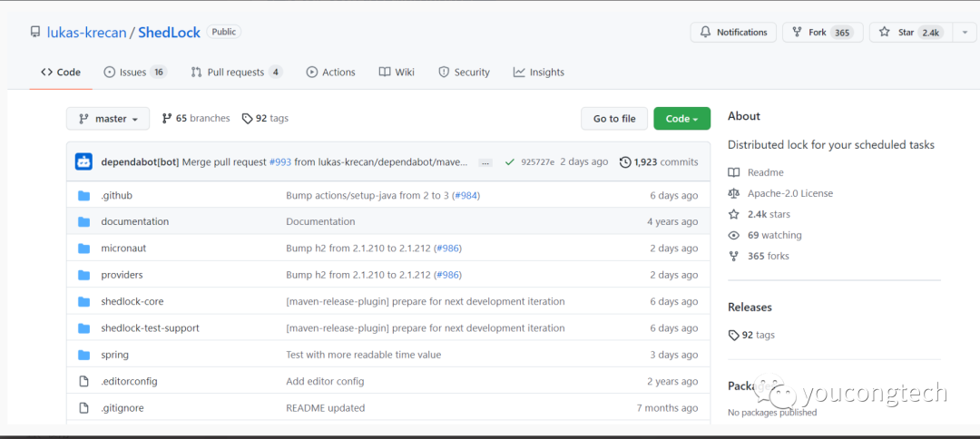
Task: Open the Star lists dropdown arrow
Action: coord(964,33)
